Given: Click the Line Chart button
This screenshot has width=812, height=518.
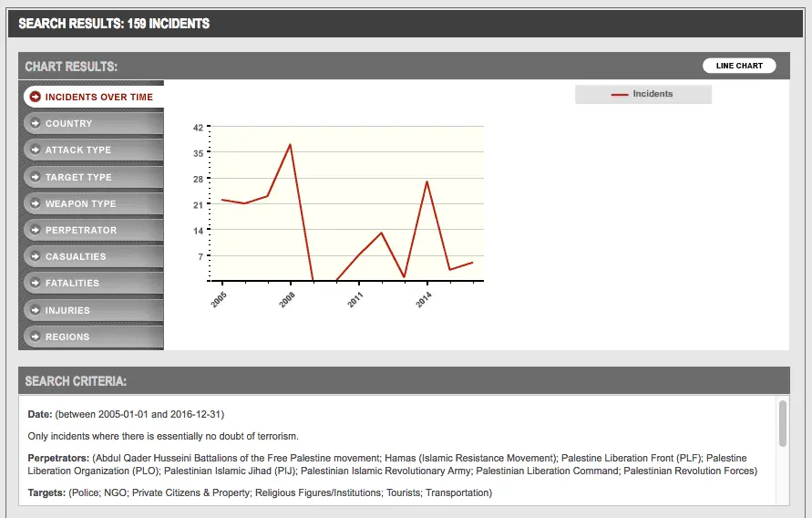Looking at the screenshot, I should tap(739, 66).
